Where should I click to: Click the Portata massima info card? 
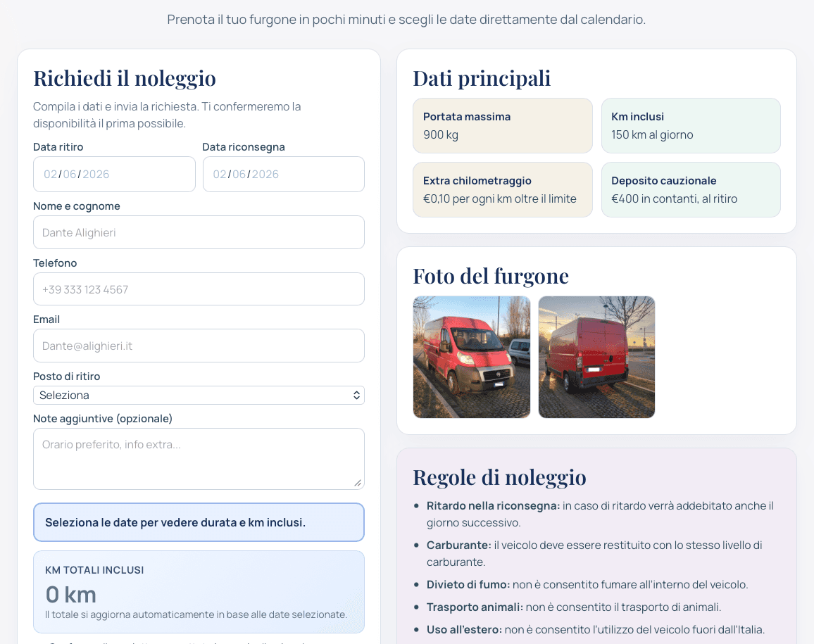[x=503, y=125]
